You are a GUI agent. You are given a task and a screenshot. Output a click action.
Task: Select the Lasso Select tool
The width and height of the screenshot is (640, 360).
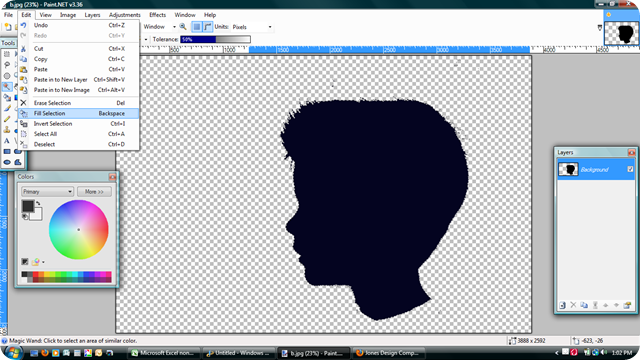point(7,65)
